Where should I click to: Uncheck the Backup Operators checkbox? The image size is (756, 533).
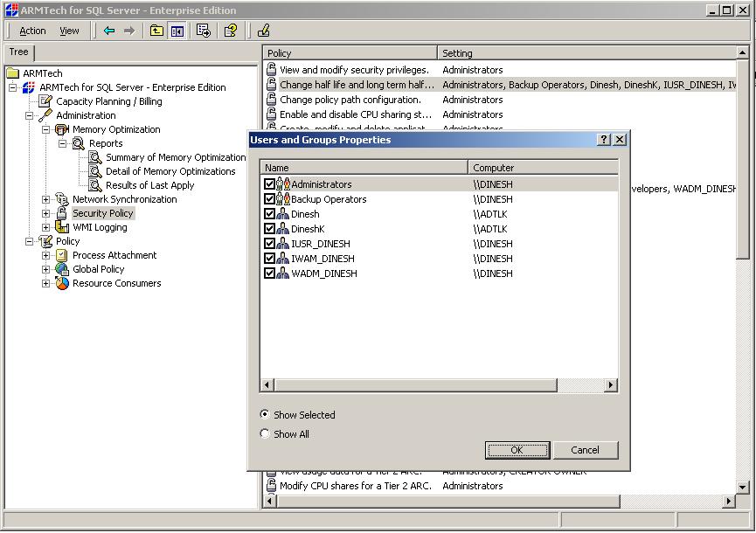269,199
